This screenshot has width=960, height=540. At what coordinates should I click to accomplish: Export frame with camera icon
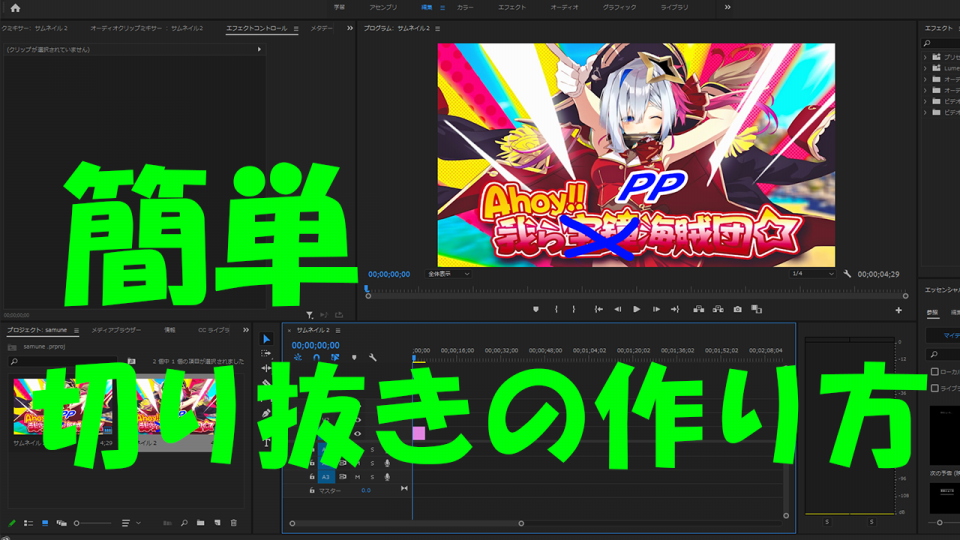pyautogui.click(x=738, y=310)
